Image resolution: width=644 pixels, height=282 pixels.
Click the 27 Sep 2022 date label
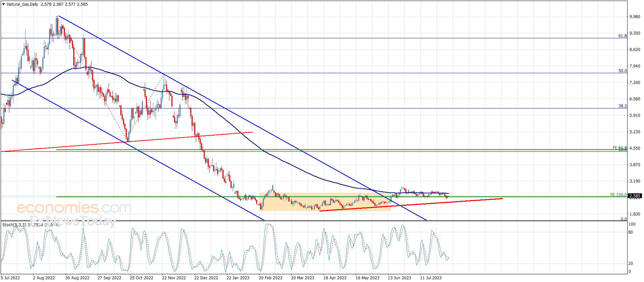[x=109, y=278]
